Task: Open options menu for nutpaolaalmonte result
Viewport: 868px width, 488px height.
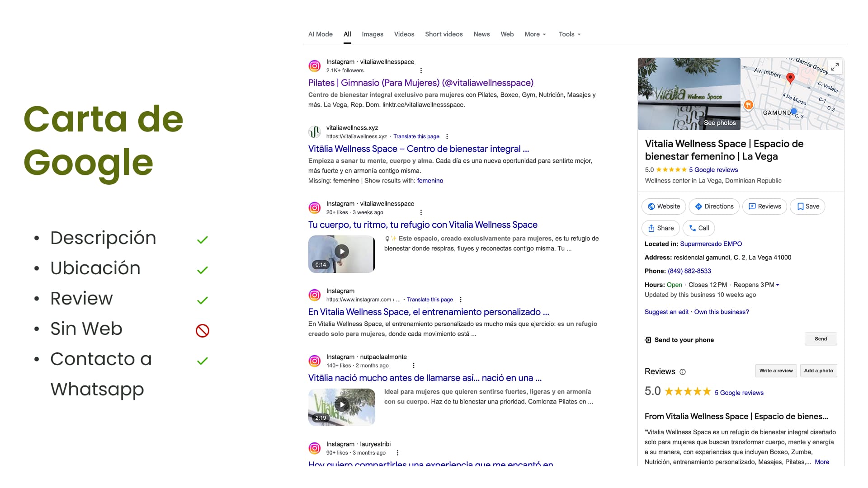Action: 414,366
